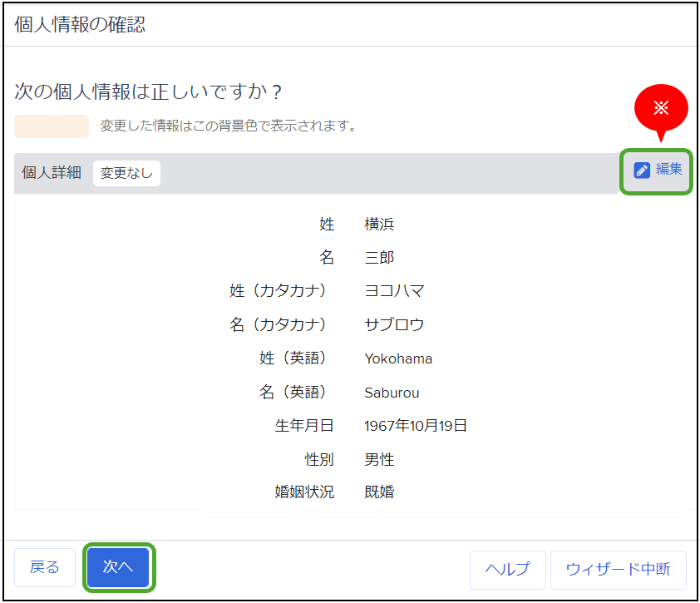Click the surname value 横浜
700x603 pixels.
(x=379, y=225)
